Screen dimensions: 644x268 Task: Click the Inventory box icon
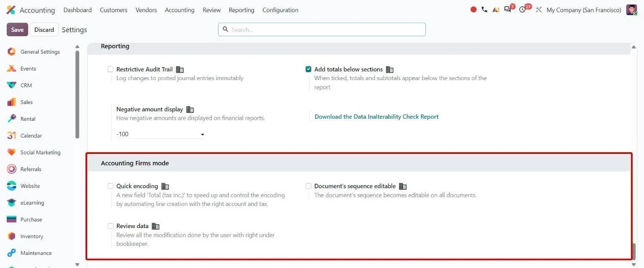(12, 236)
